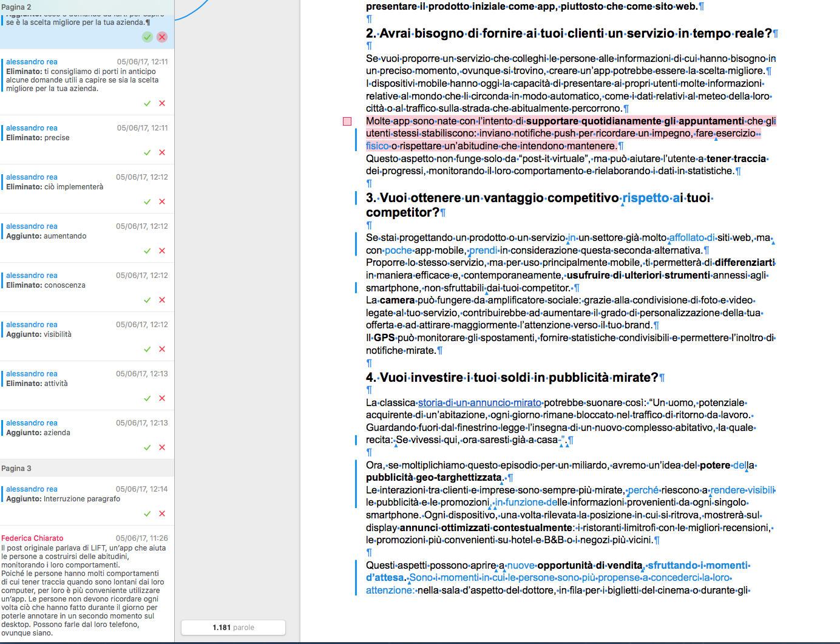
Task: Reject the 'Aggiunto: azienda' change
Action: point(162,447)
